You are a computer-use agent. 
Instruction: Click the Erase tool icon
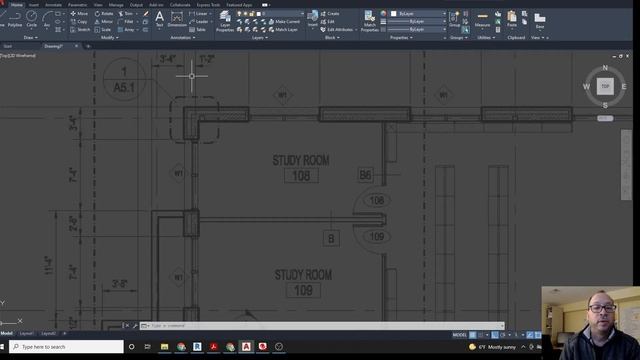click(x=146, y=13)
